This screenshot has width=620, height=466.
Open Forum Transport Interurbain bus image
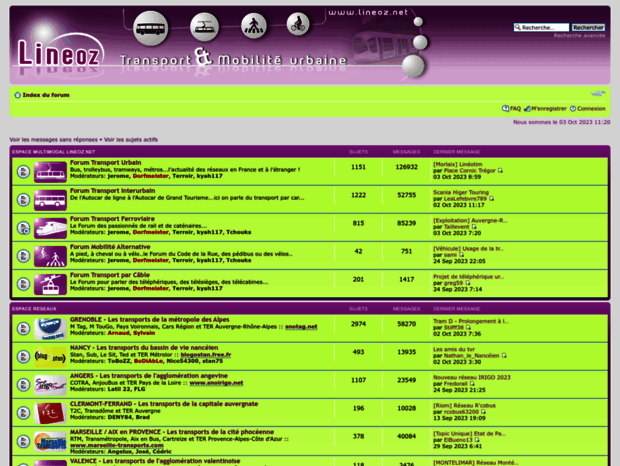pos(50,200)
